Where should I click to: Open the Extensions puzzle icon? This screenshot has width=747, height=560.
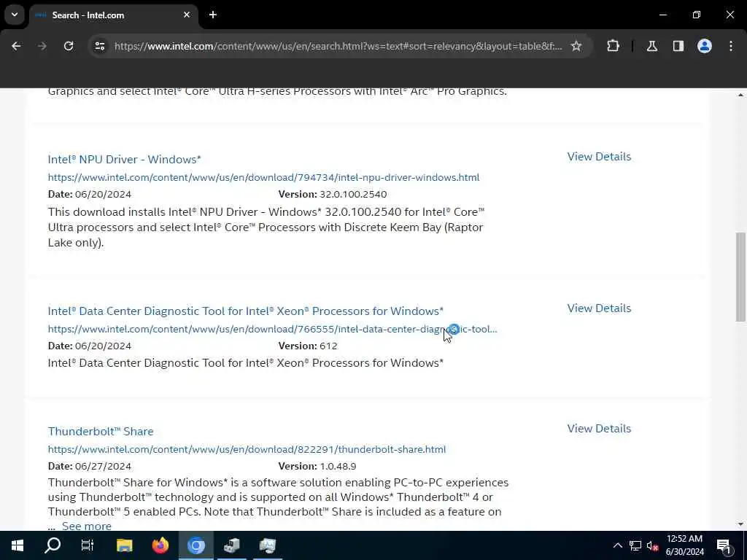pyautogui.click(x=613, y=46)
